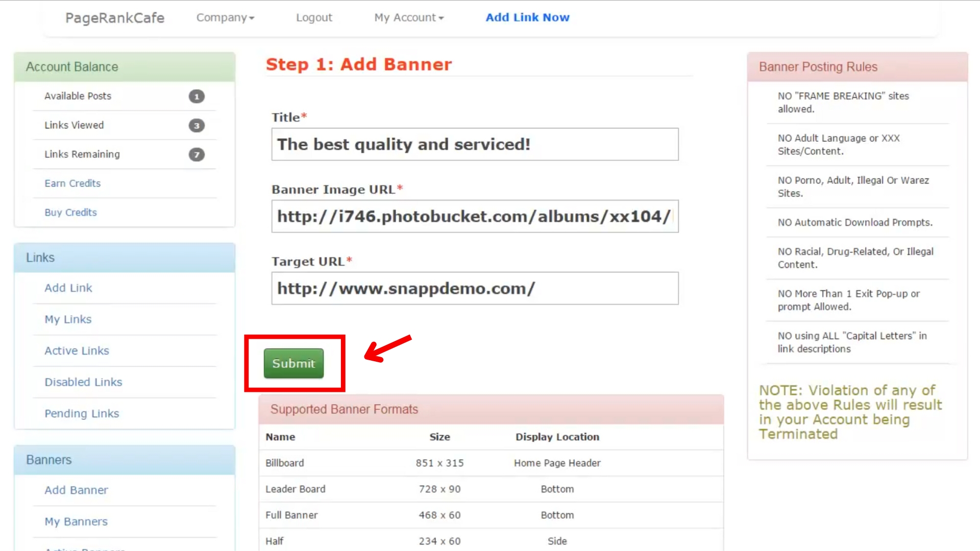980x551 pixels.
Task: Open Add Link page
Action: (69, 288)
